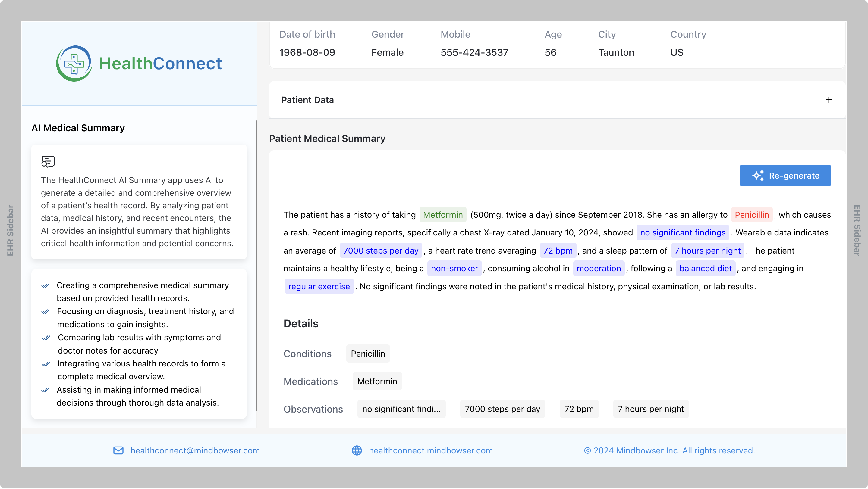Click the Patient Medical Summary heading

point(327,138)
